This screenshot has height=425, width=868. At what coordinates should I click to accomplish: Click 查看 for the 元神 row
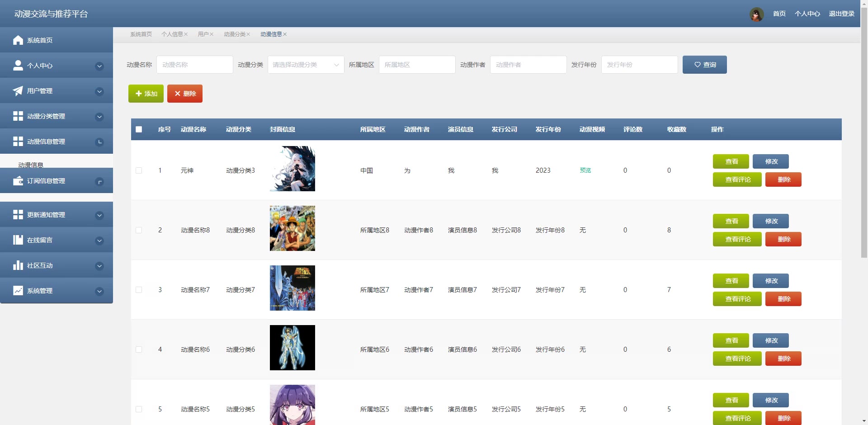coord(731,161)
